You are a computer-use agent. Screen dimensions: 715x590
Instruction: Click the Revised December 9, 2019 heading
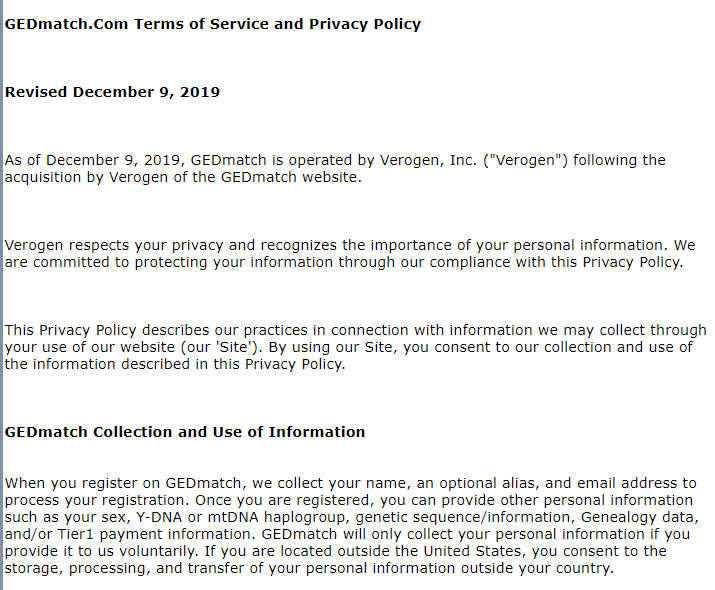point(112,92)
